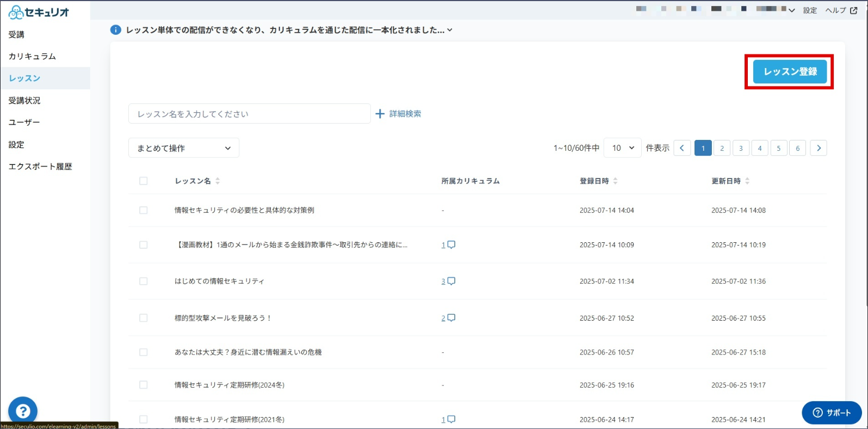868x429 pixels.
Task: Click external link icon next to ヘルプ
Action: [854, 10]
